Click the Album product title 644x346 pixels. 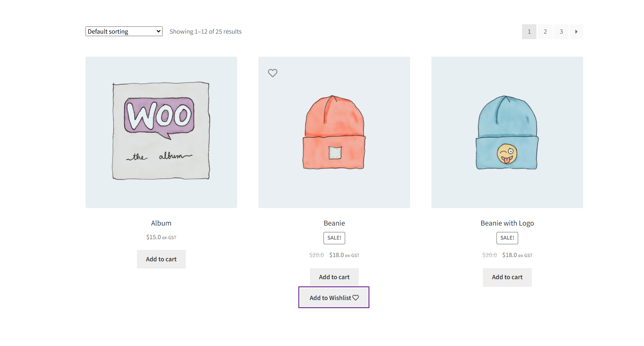tap(161, 223)
